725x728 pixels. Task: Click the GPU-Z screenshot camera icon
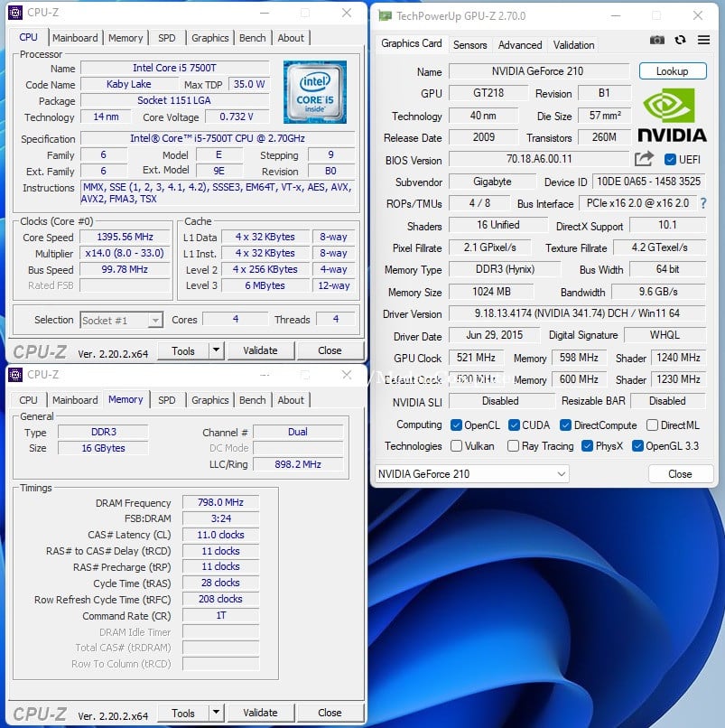click(x=656, y=40)
